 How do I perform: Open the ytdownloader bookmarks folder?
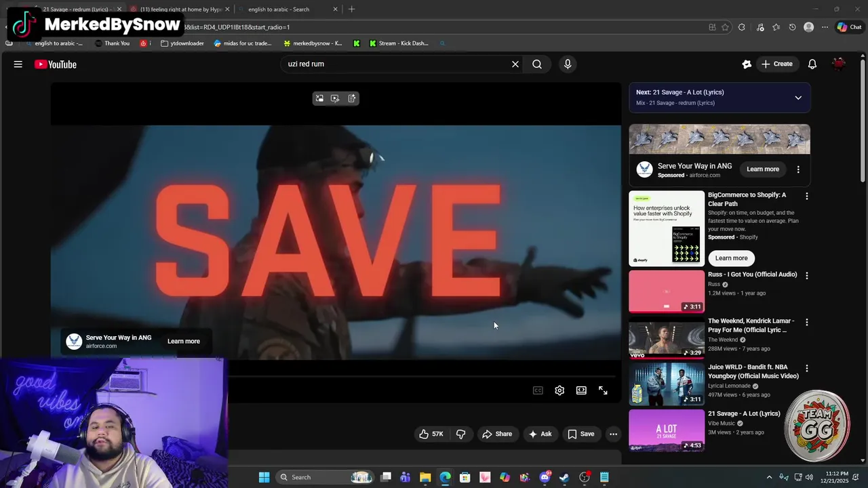point(182,43)
